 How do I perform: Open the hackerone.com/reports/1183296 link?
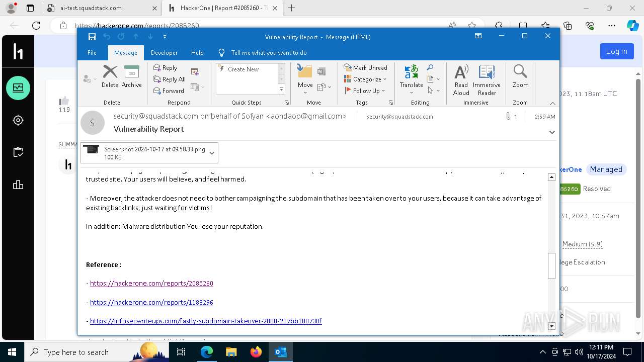tap(151, 303)
